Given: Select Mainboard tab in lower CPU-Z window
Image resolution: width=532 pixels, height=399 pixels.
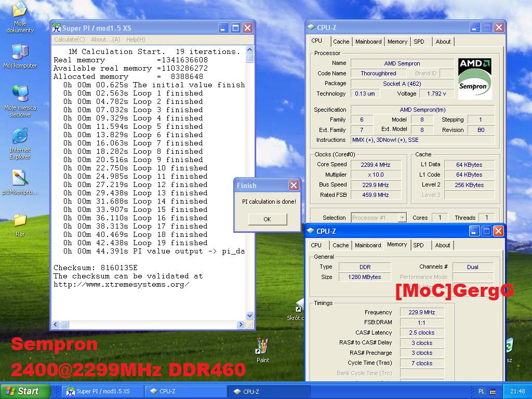Looking at the screenshot, I should (x=368, y=245).
